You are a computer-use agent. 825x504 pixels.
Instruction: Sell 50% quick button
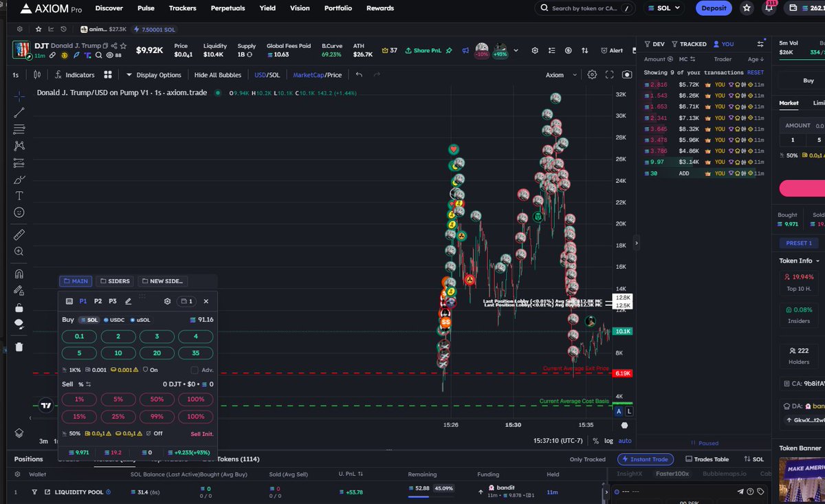coord(157,399)
